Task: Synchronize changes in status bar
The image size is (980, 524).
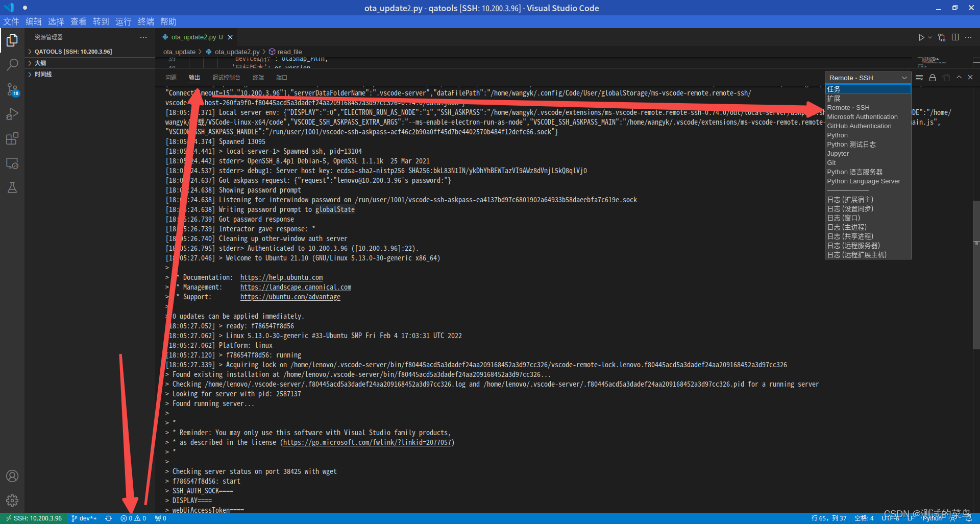Action: 109,518
